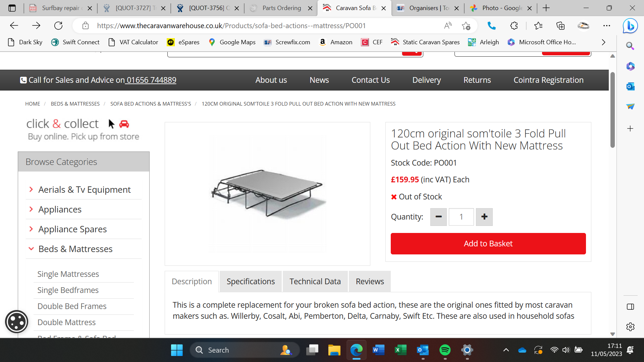
Task: Click the page vertical scrollbar thumb
Action: click(x=612, y=111)
